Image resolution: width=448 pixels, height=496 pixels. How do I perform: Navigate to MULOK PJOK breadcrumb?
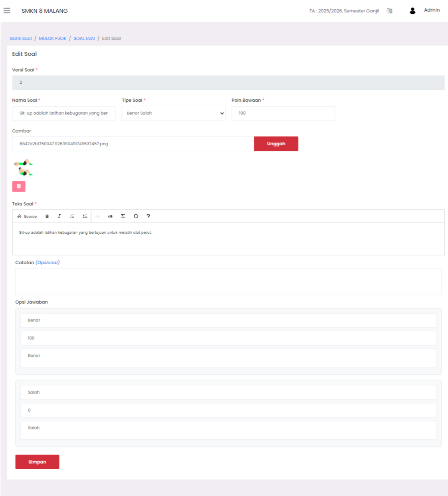(x=53, y=38)
